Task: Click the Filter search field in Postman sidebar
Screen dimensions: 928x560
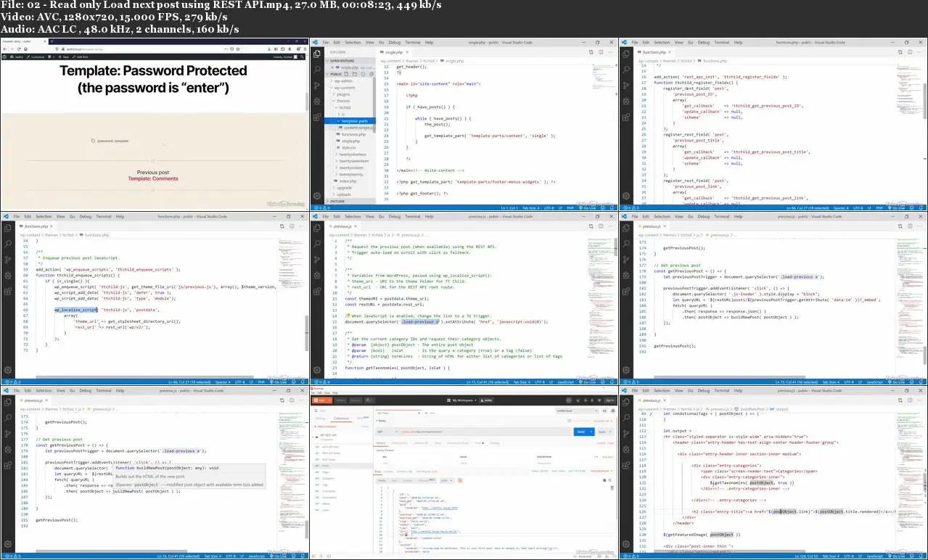Action: click(x=341, y=409)
